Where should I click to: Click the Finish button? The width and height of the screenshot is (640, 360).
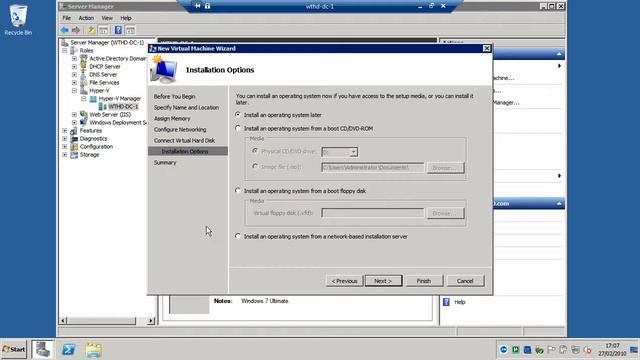coord(424,281)
